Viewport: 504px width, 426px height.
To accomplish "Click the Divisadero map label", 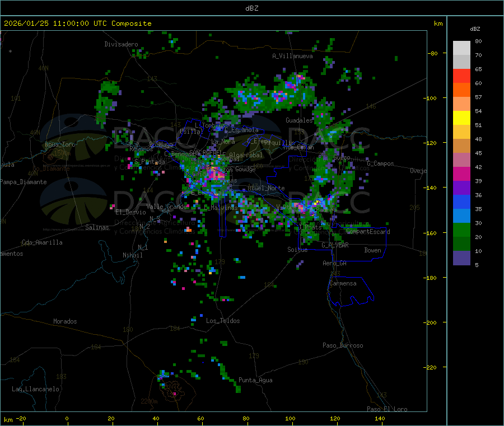I will pyautogui.click(x=121, y=44).
